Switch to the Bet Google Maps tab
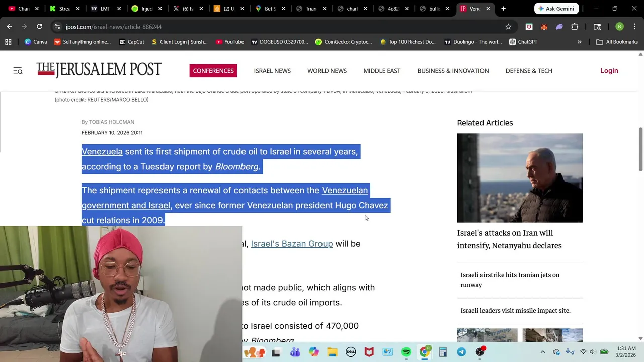 (x=270, y=9)
